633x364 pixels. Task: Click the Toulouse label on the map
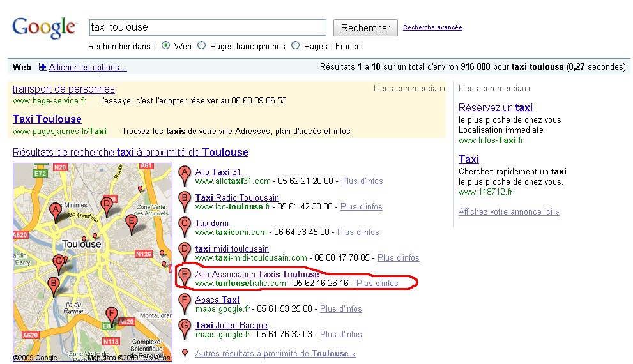coord(82,244)
